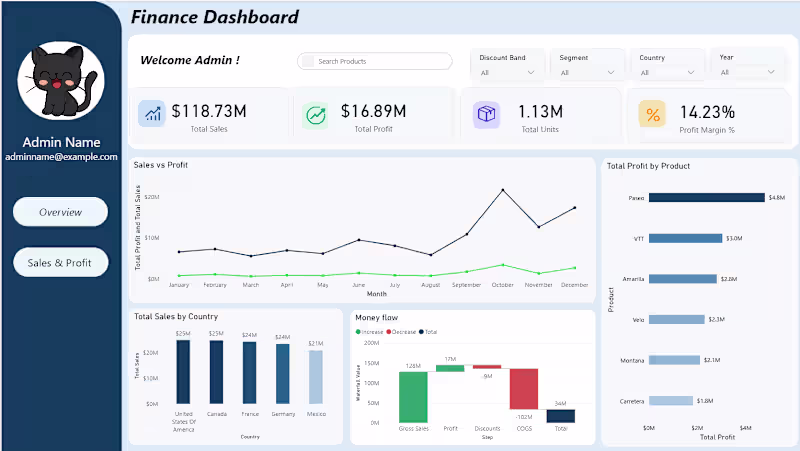Select the Germany sales bar
Image resolution: width=800 pixels, height=451 pixels.
(283, 374)
